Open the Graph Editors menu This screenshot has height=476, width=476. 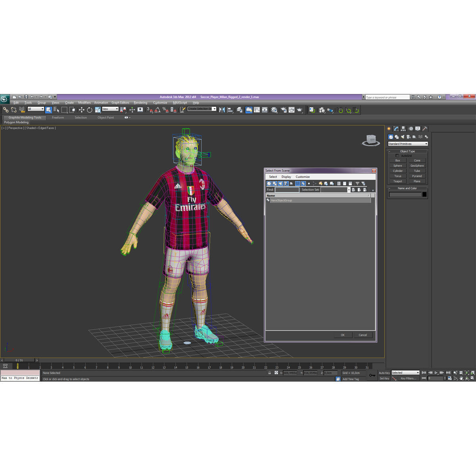pos(120,103)
